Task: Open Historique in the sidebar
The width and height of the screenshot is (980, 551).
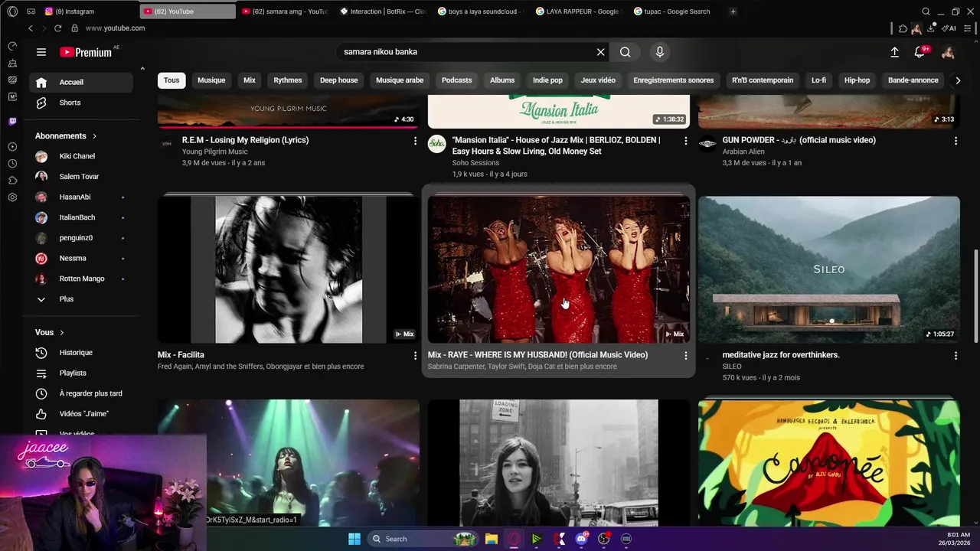Action: [x=81, y=353]
